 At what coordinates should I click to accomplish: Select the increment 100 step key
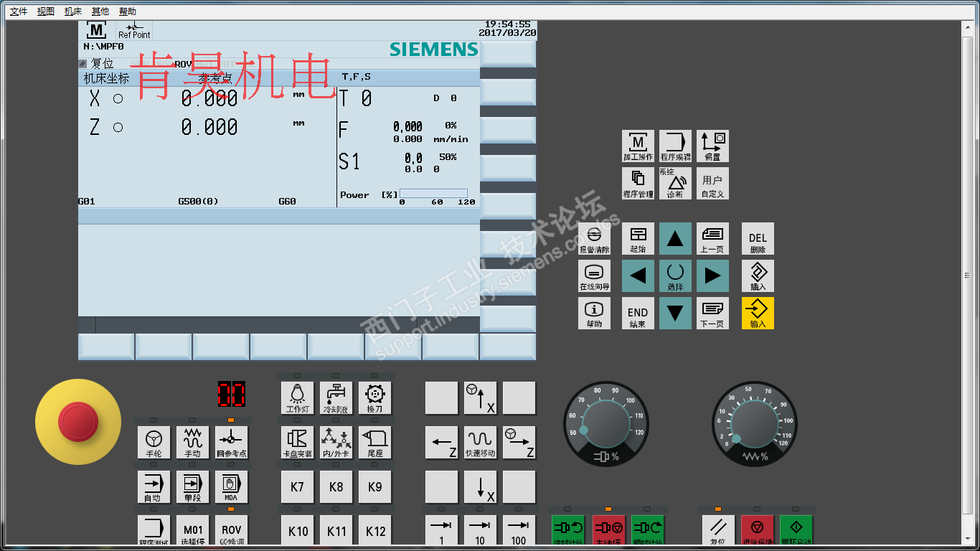[519, 530]
